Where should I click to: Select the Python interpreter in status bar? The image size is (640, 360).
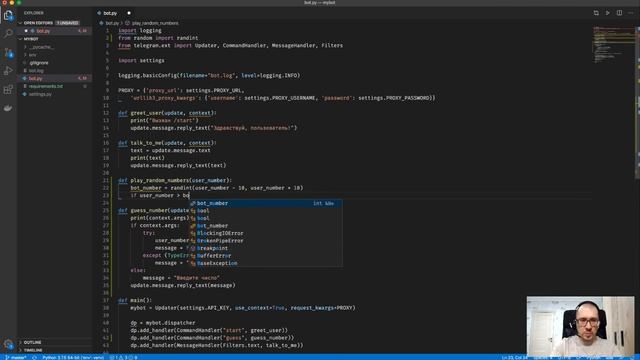73,357
